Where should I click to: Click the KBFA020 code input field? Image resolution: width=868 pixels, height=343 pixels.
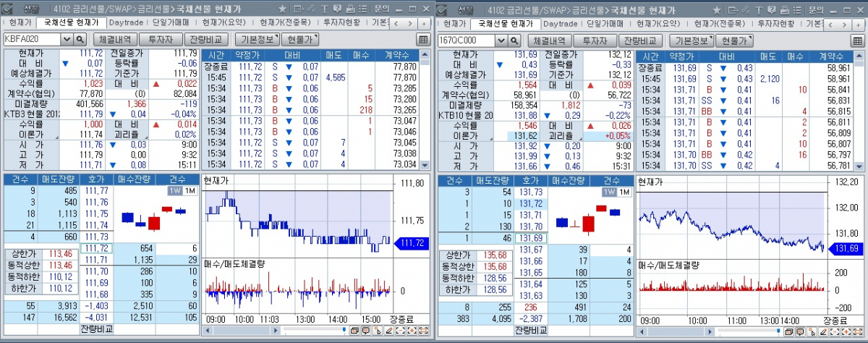click(x=33, y=40)
